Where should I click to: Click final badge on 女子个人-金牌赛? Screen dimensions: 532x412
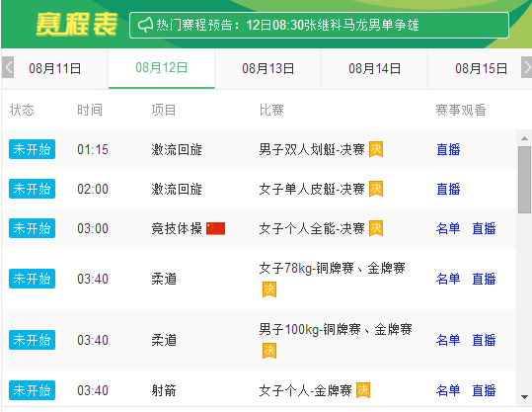[363, 390]
